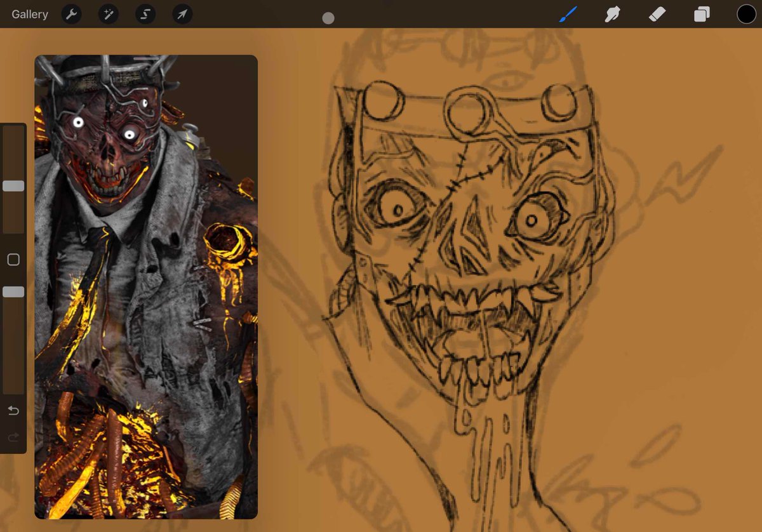Activate the Transform arrow tool

(x=182, y=14)
